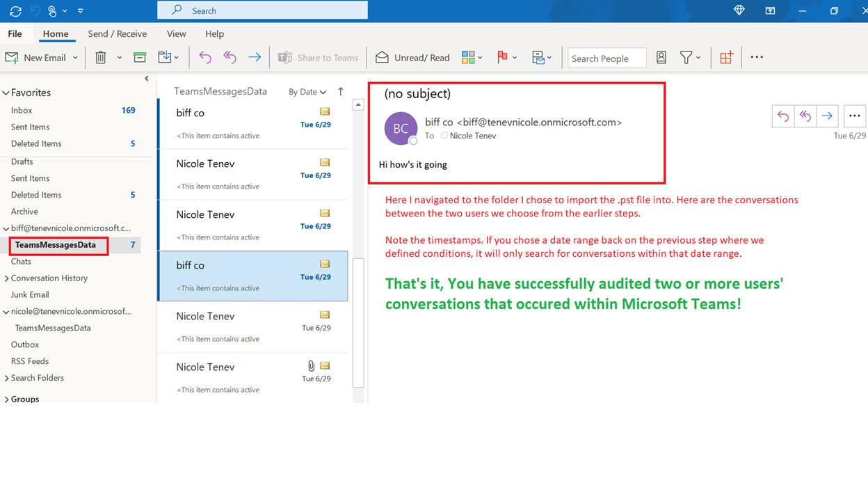Open the File menu
Image resolution: width=868 pixels, height=499 pixels.
click(15, 33)
